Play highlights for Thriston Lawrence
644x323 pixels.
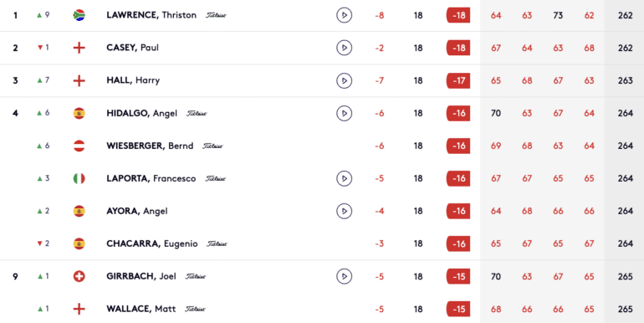[345, 15]
